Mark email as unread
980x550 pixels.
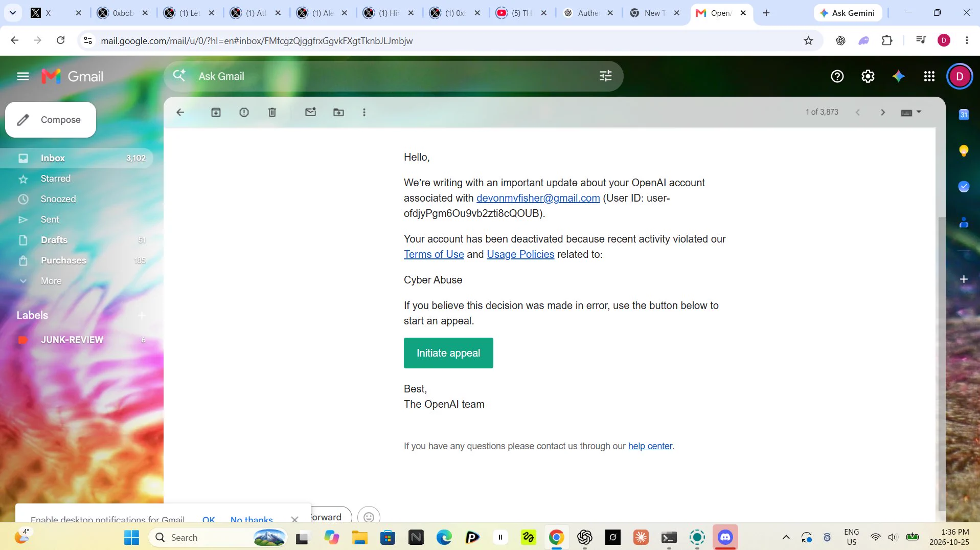pos(310,112)
